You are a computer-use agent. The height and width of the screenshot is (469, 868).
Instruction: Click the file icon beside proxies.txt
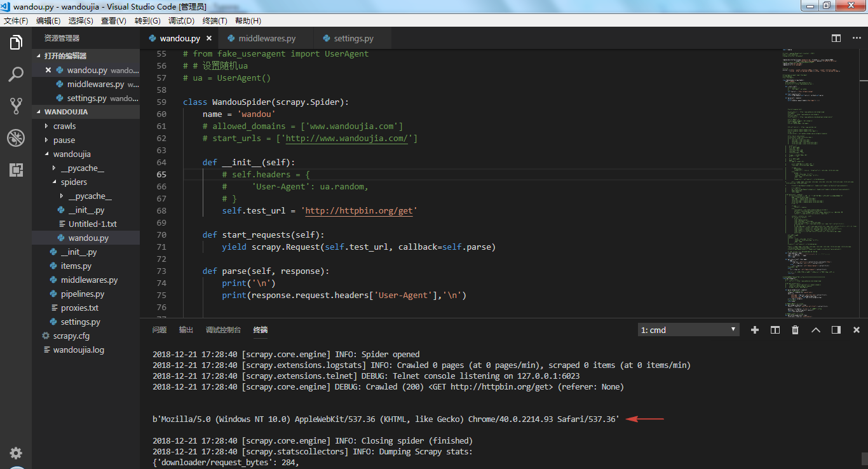(x=53, y=308)
